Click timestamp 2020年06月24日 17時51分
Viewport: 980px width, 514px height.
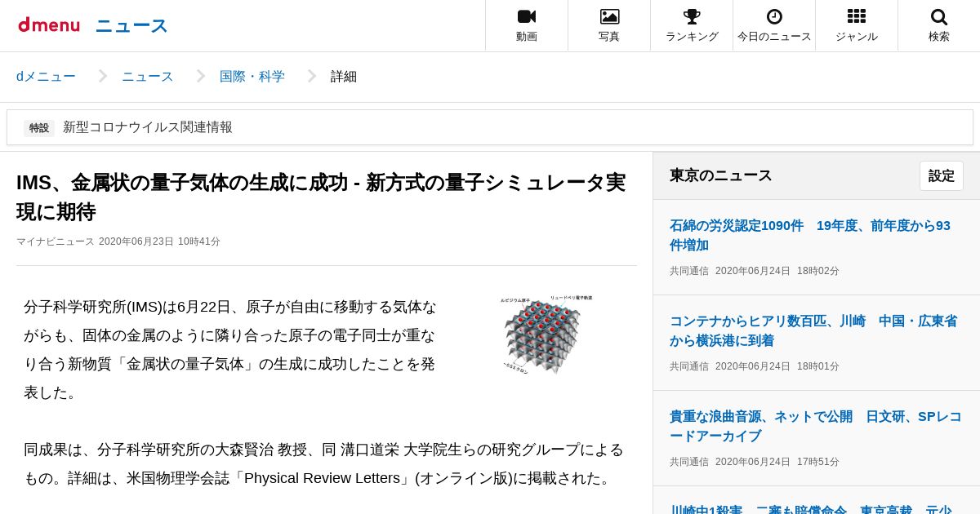(777, 462)
